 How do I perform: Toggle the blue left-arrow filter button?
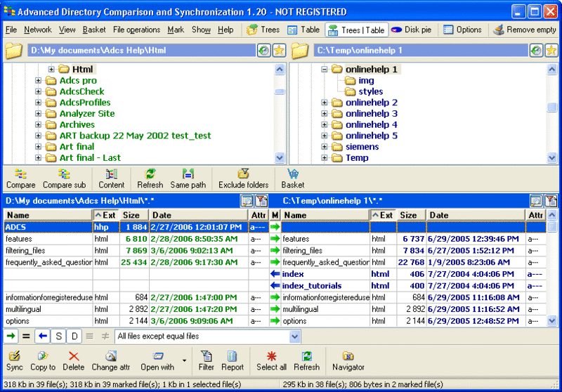(43, 336)
